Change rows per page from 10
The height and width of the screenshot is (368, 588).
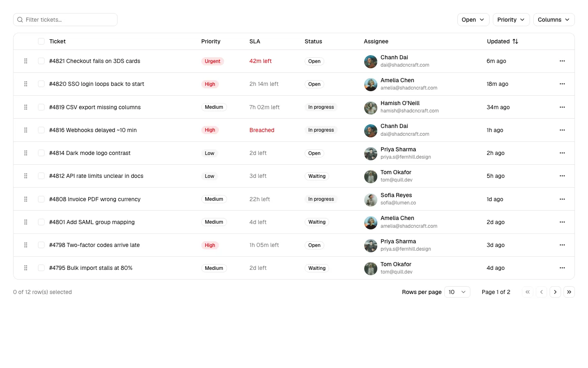457,292
